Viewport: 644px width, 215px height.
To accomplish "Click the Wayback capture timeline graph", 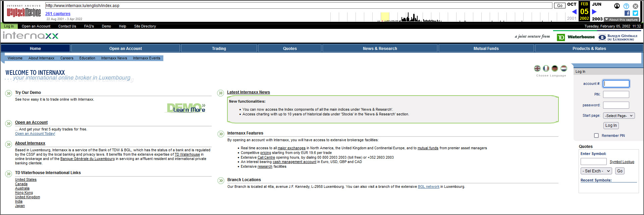I will pos(448,17).
